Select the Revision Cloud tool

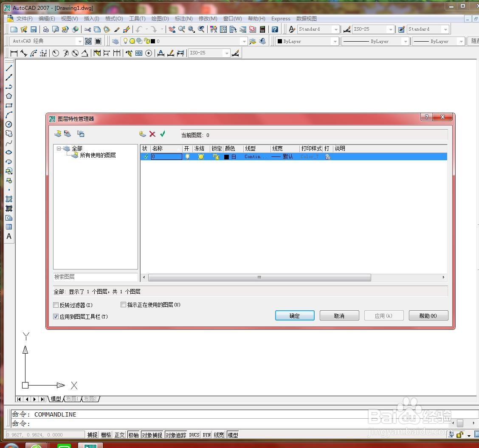(x=9, y=133)
